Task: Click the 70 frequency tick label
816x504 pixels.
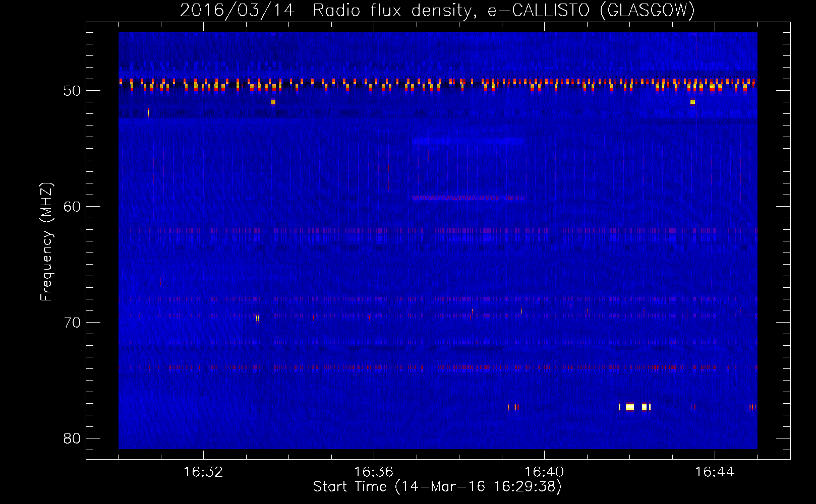Action: point(72,323)
